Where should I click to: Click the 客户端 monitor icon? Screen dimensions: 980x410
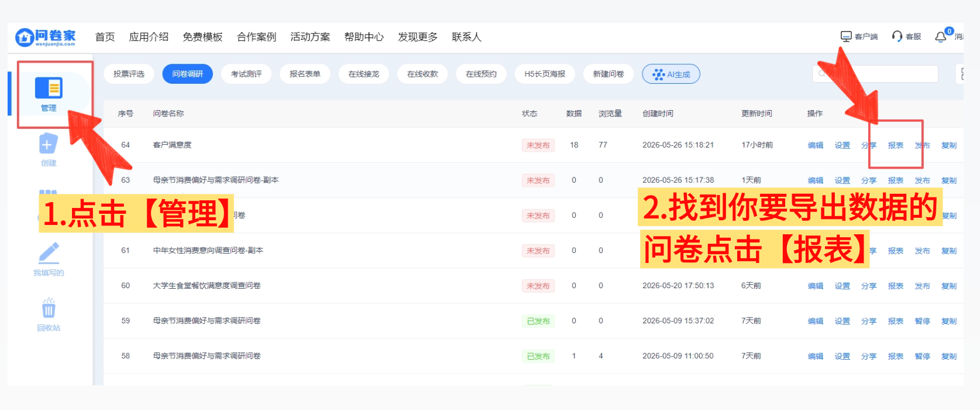click(x=846, y=36)
